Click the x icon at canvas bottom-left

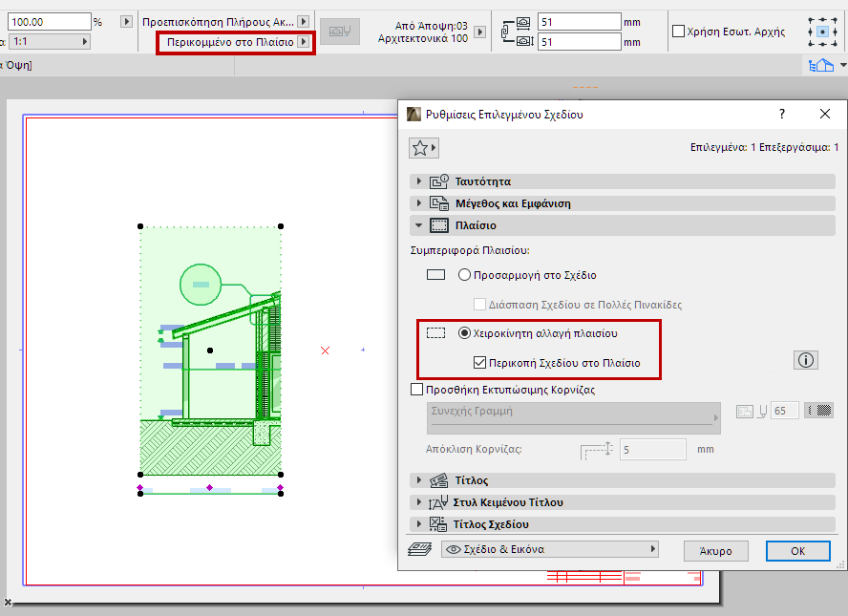pyautogui.click(x=8, y=603)
